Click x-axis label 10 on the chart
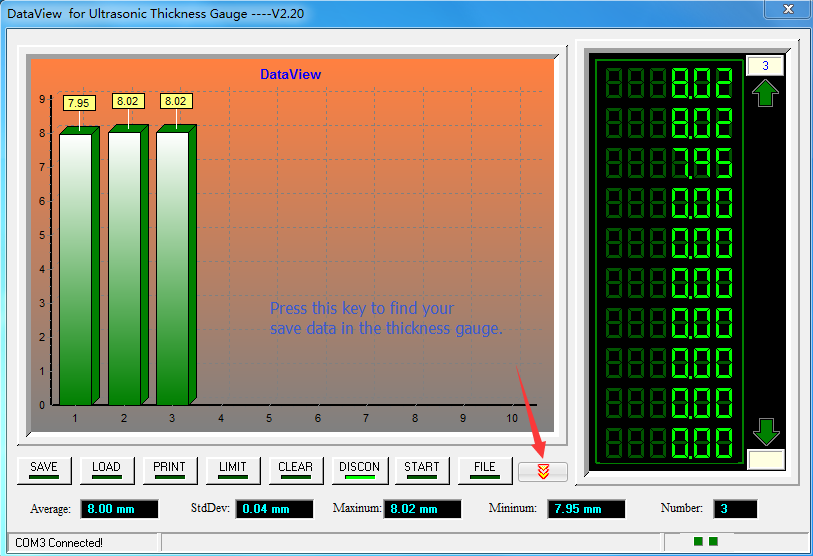The height and width of the screenshot is (556, 813). (512, 418)
